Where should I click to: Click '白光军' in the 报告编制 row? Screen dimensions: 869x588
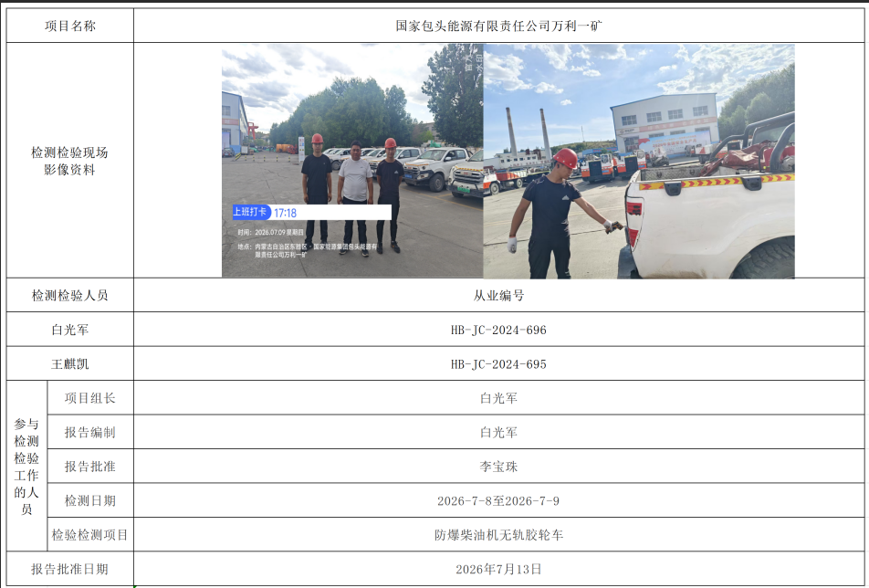pyautogui.click(x=498, y=432)
